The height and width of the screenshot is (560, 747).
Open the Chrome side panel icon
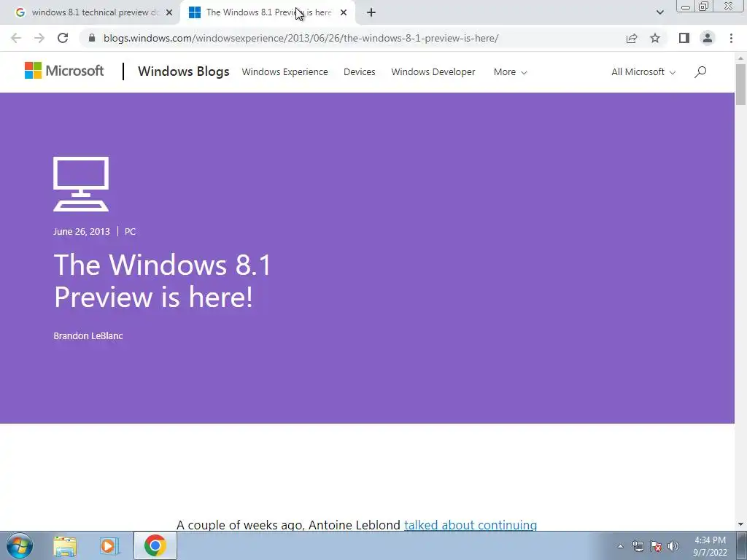(x=684, y=38)
